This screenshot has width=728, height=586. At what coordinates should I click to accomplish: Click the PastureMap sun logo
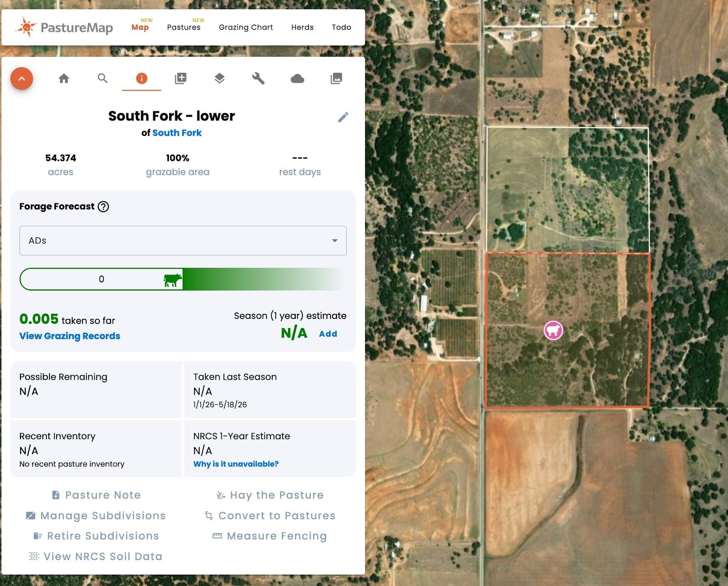26,27
